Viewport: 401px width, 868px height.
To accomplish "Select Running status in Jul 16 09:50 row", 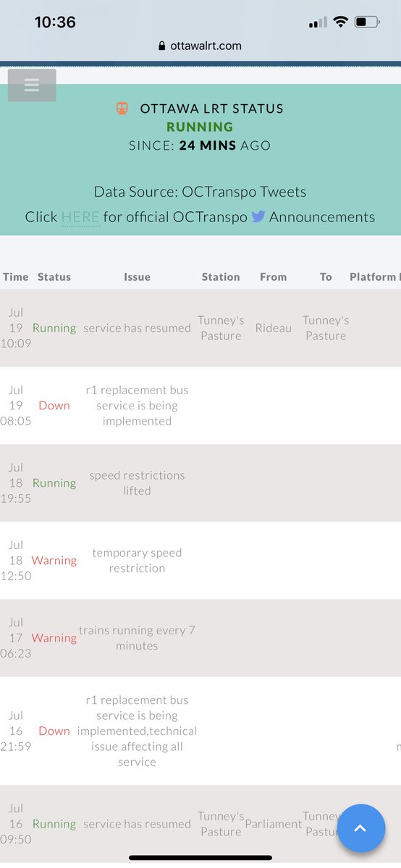I will (54, 823).
